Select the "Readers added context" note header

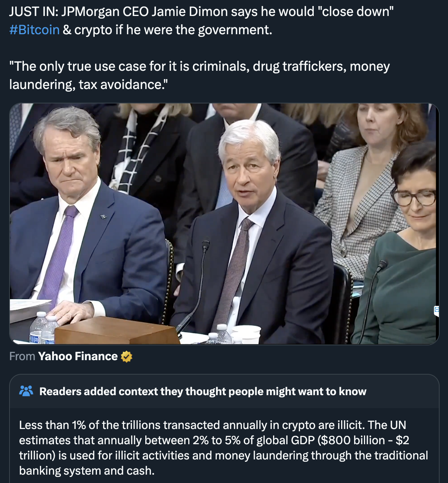click(203, 391)
